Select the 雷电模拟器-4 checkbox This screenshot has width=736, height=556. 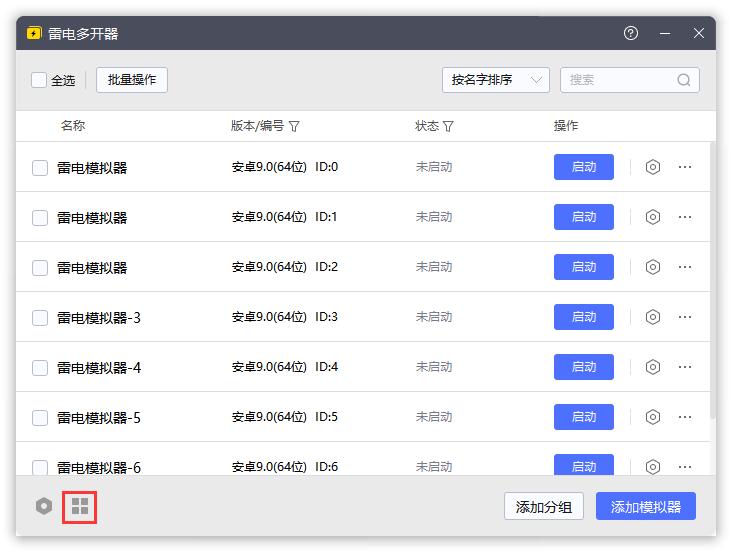click(40, 368)
